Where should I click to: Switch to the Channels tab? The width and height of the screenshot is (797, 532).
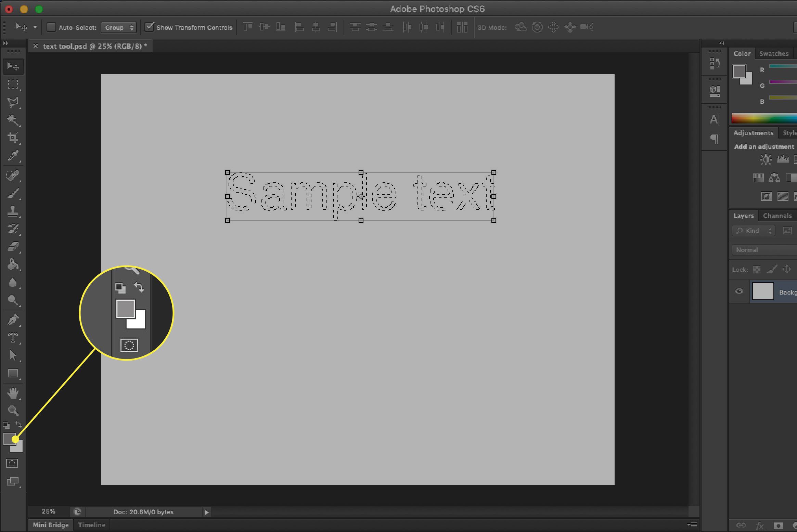777,216
